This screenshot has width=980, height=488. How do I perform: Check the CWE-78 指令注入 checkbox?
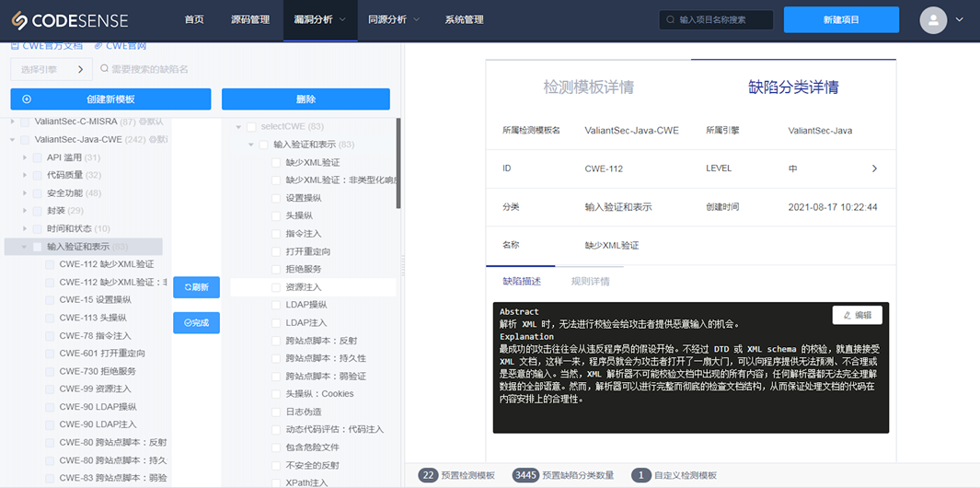50,335
